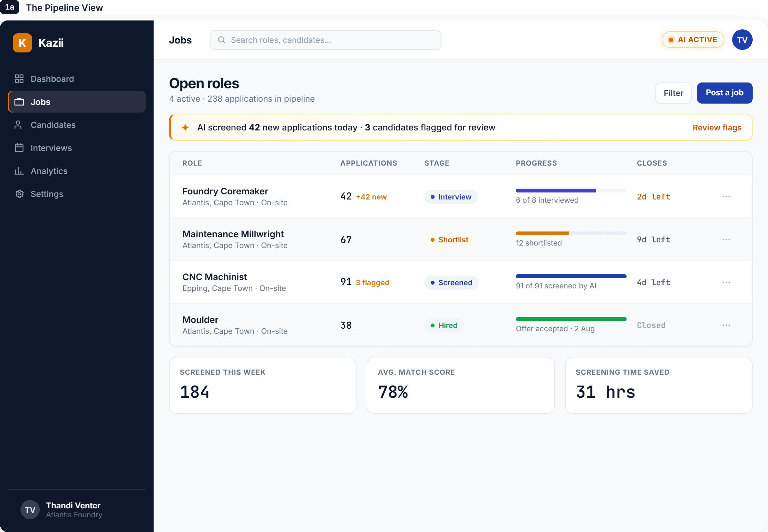The image size is (768, 532).
Task: Open Interviews section
Action: pyautogui.click(x=77, y=148)
